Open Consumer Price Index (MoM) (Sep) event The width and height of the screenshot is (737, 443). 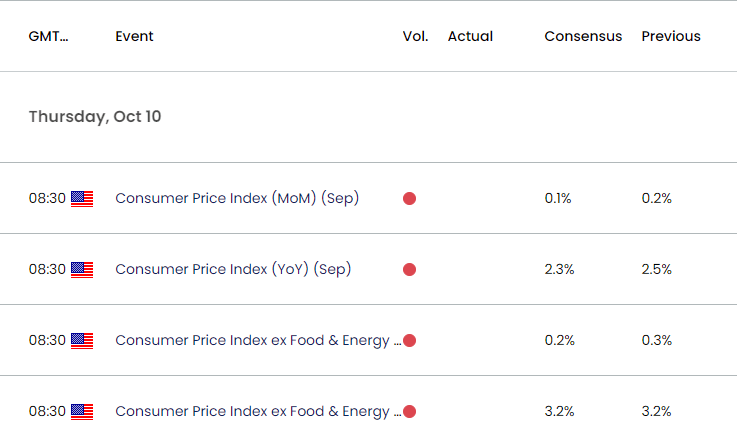pos(237,198)
